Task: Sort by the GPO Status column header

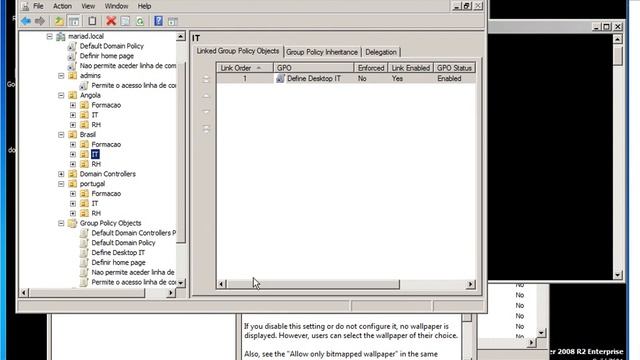Action: coord(454,68)
